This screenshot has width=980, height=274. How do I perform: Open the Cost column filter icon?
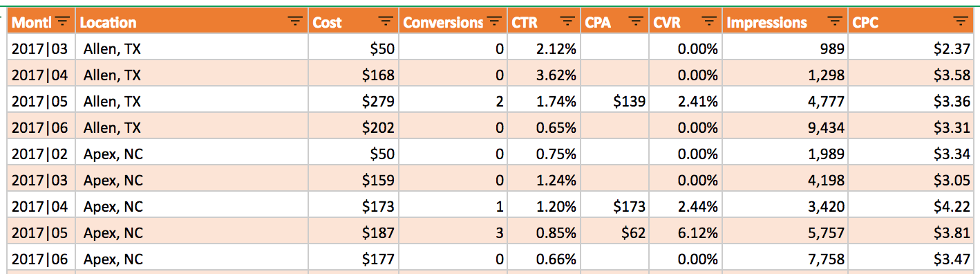pos(386,22)
